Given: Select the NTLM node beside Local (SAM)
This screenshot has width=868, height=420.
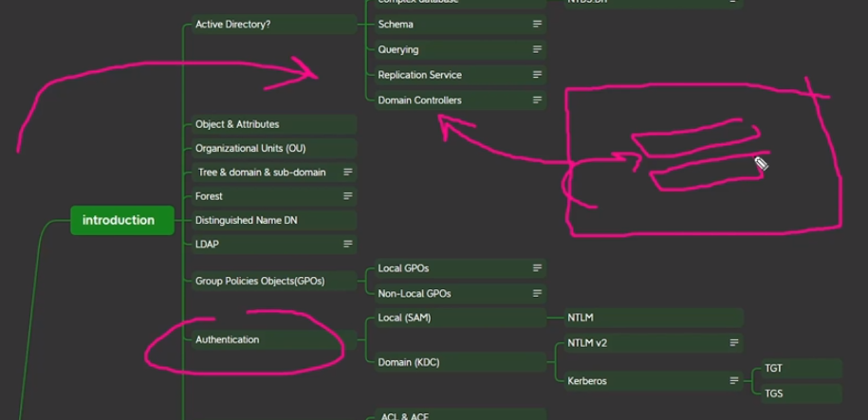Looking at the screenshot, I should [x=654, y=318].
